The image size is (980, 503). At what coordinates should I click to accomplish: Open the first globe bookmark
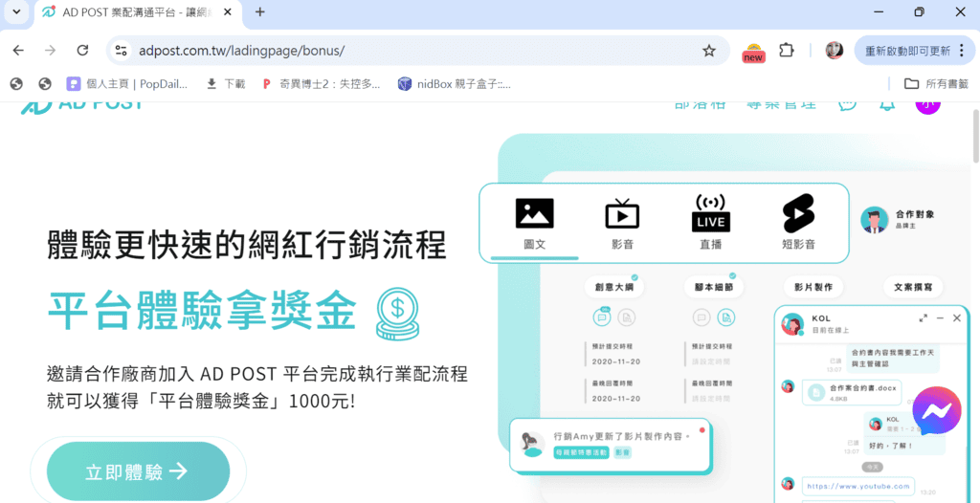click(x=17, y=84)
